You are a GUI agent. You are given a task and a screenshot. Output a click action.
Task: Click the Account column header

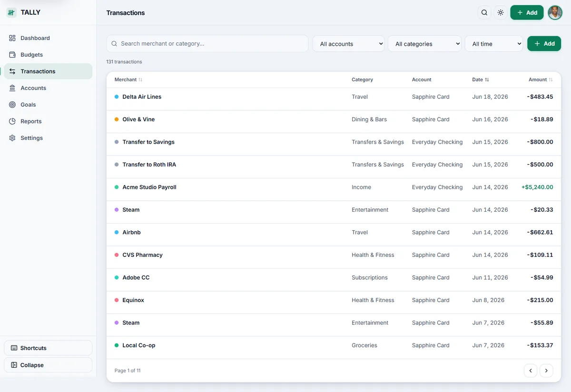422,80
